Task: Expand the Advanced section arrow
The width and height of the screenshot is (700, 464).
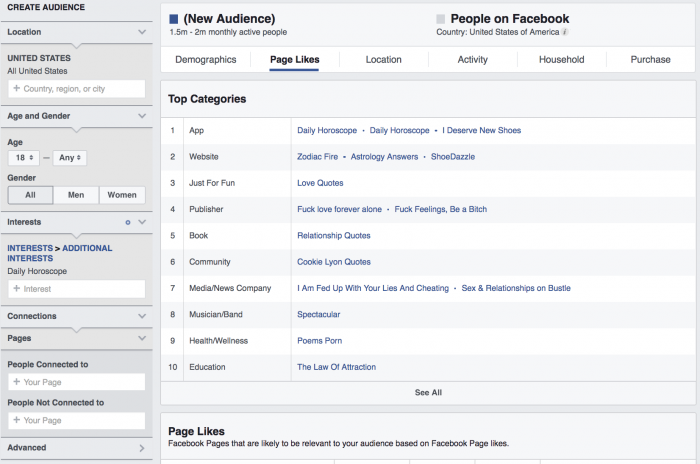Action: 142,448
